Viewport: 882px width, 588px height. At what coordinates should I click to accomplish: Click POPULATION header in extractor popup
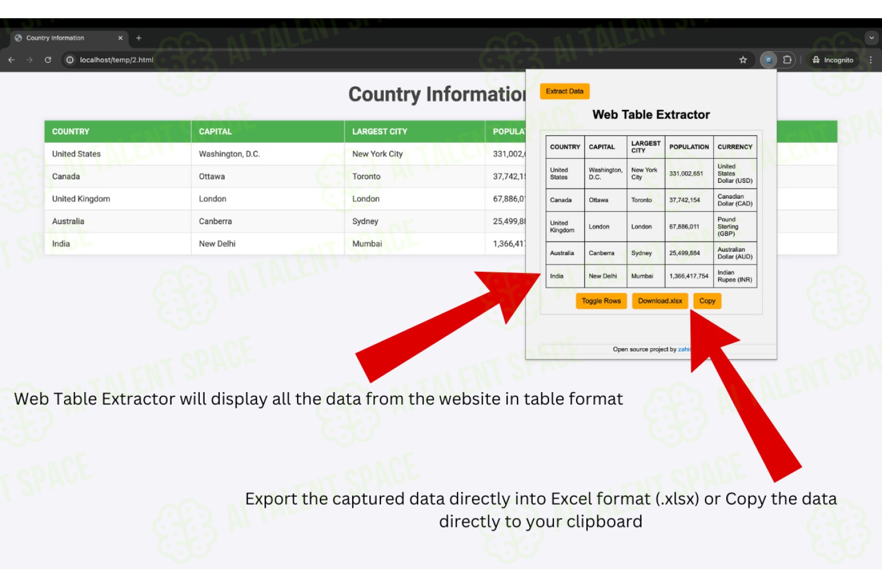689,147
